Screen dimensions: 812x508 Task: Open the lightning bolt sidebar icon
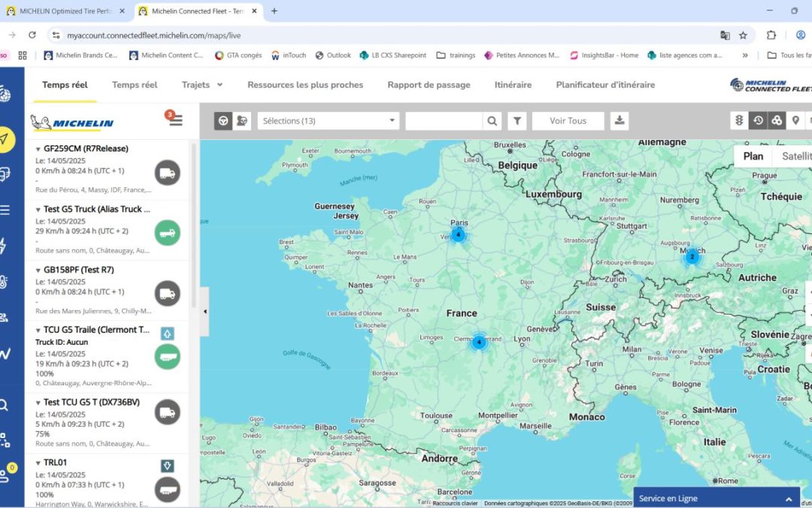(3, 245)
